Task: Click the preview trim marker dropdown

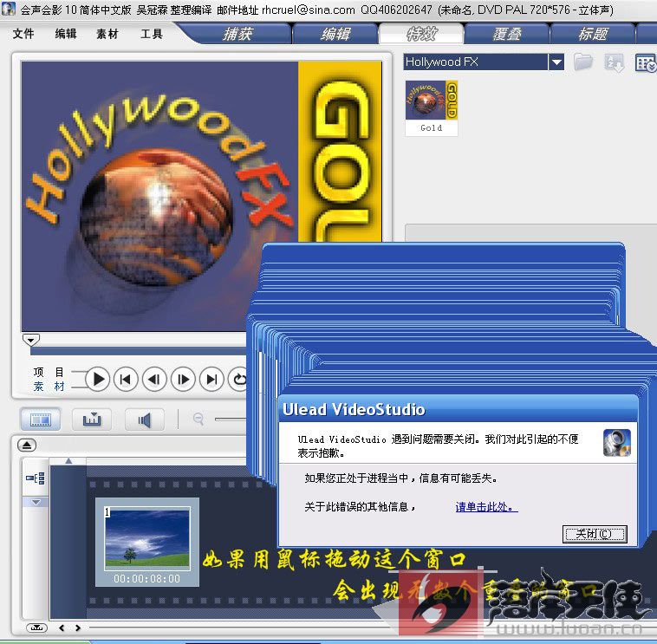Action: [31, 340]
